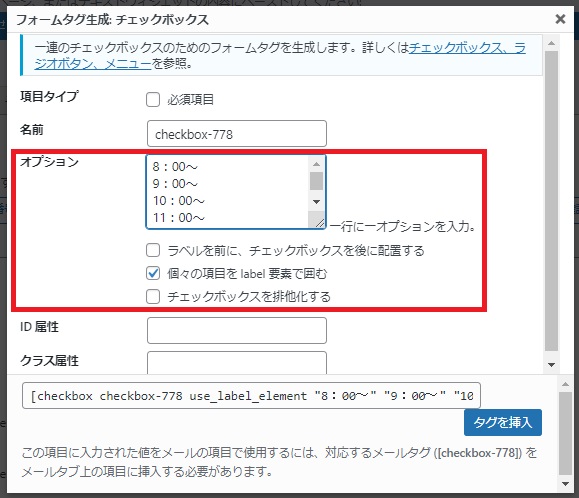Click the footer pane scroll up arrow
The image size is (579, 498).
point(565,384)
